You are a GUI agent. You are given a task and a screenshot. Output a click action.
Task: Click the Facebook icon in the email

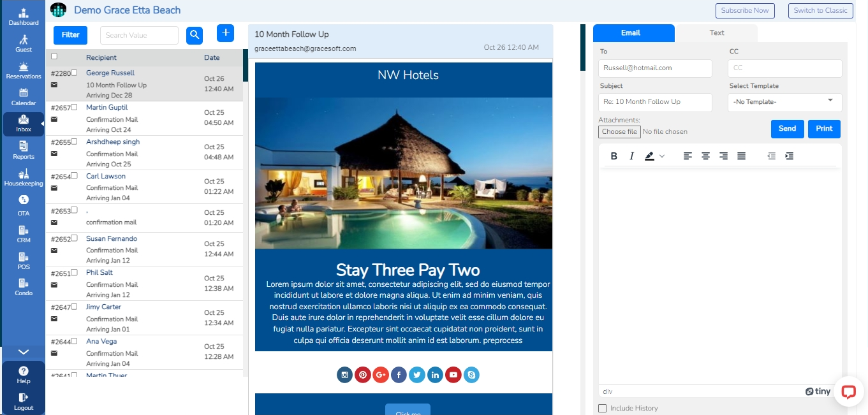click(399, 375)
